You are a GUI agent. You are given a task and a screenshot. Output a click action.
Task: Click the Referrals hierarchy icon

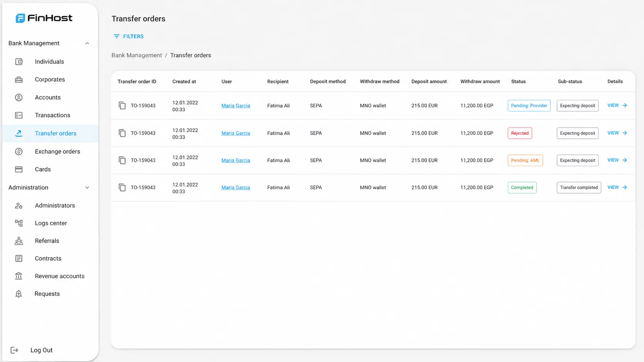[x=18, y=241]
